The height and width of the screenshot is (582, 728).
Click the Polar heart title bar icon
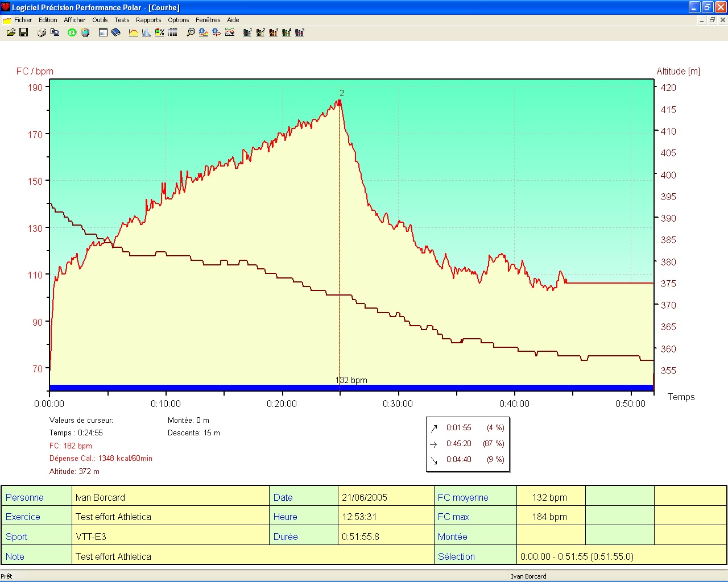6,7
